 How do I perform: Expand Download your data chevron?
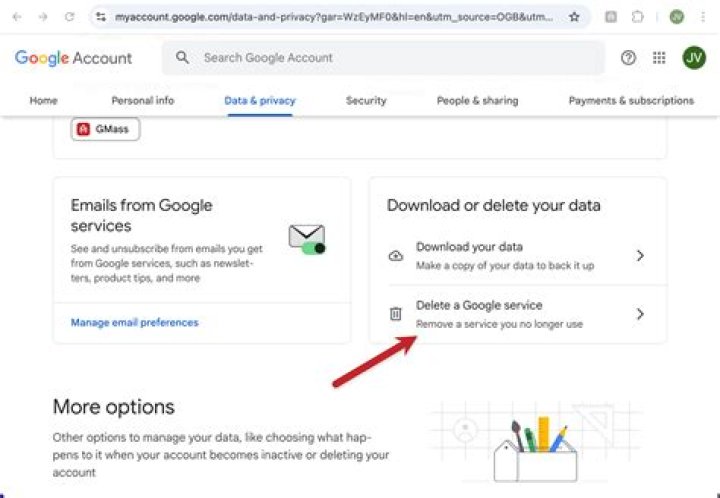point(640,256)
